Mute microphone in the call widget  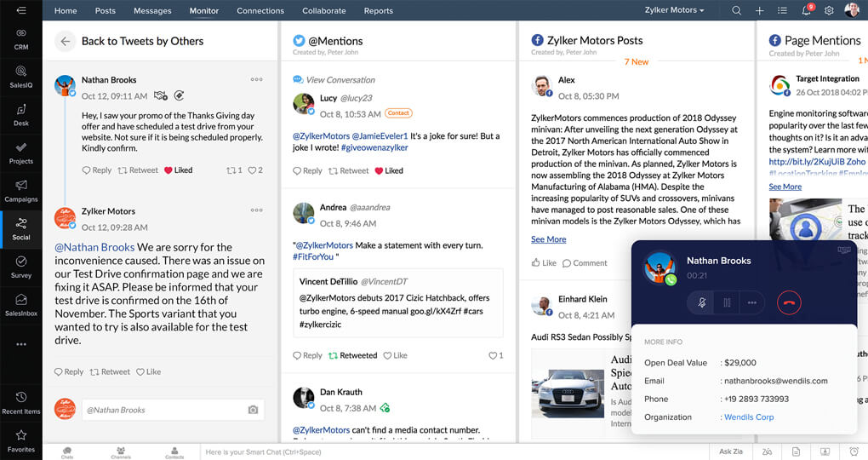click(x=702, y=302)
